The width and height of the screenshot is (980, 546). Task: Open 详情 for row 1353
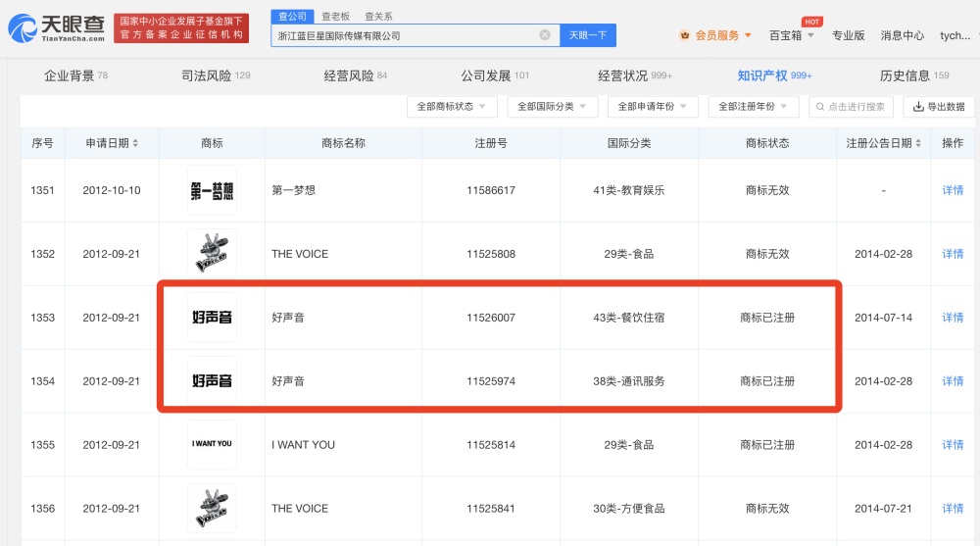[x=953, y=318]
